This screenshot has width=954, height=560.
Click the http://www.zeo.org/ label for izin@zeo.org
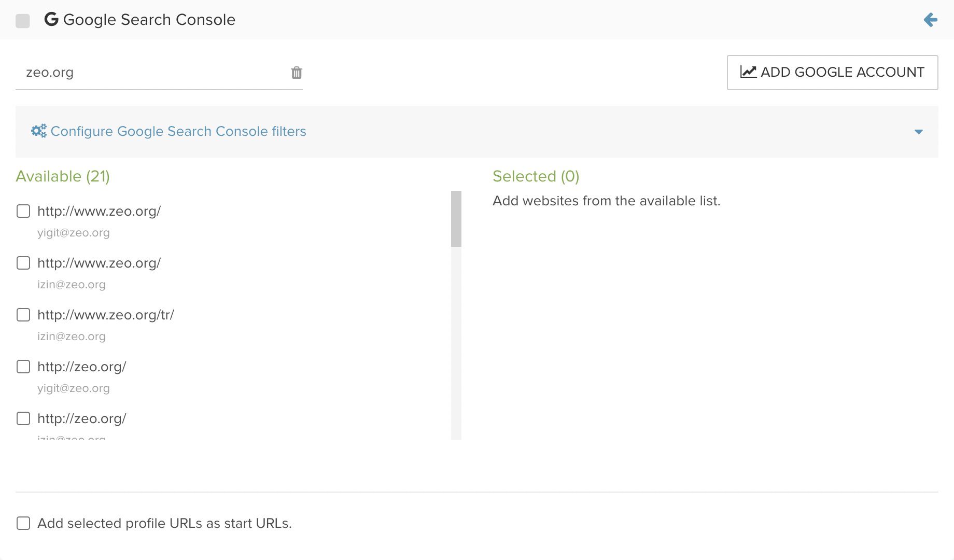click(x=99, y=263)
